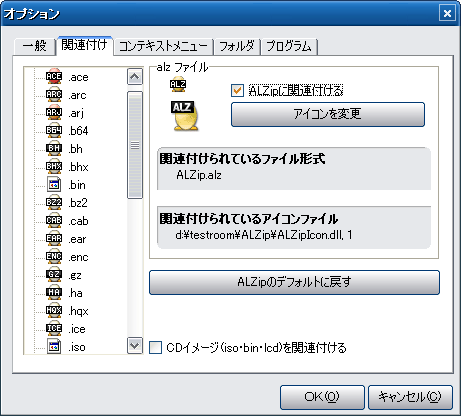This screenshot has height=416, width=461.
Task: Select the ARJ file type icon
Action: coord(54,113)
